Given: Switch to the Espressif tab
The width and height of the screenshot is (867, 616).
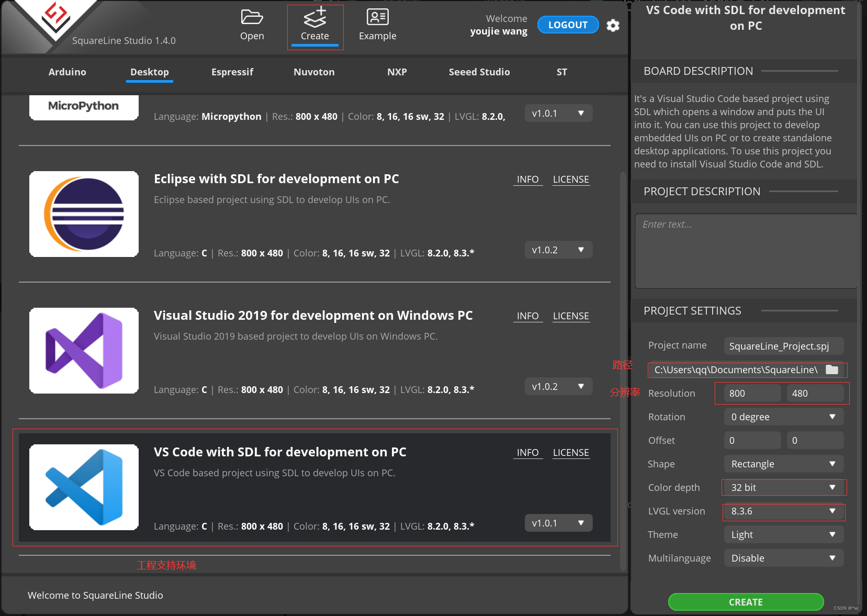Looking at the screenshot, I should tap(232, 72).
